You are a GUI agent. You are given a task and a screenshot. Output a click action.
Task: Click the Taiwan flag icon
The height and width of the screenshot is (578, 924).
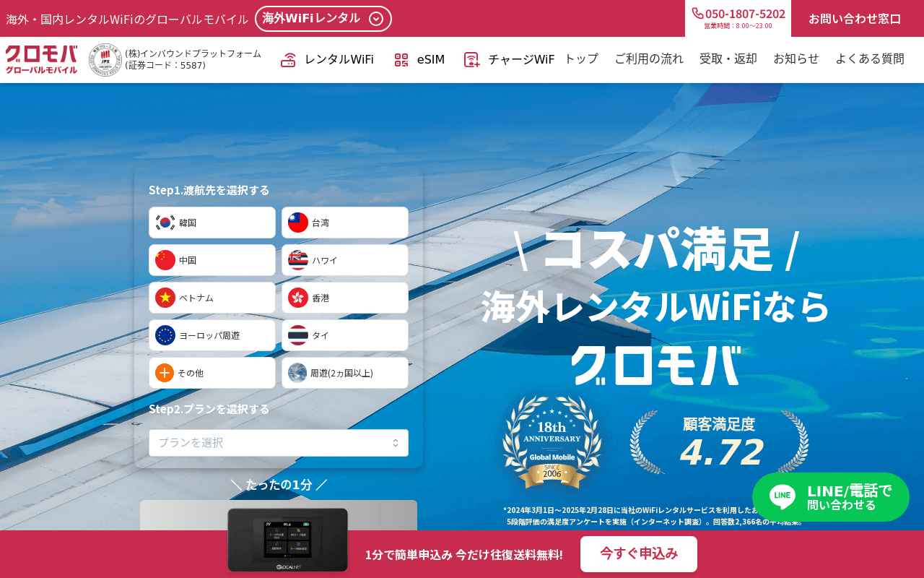[x=298, y=223]
